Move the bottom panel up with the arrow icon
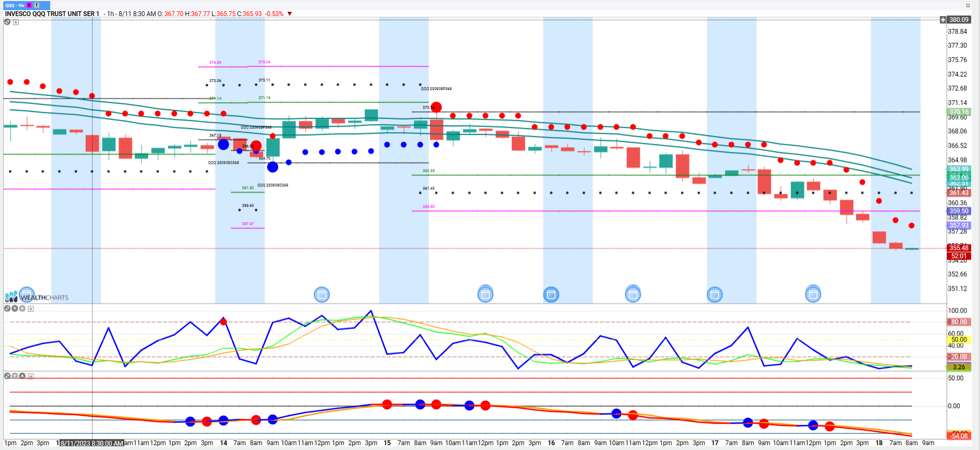980x450 pixels. pyautogui.click(x=22, y=376)
